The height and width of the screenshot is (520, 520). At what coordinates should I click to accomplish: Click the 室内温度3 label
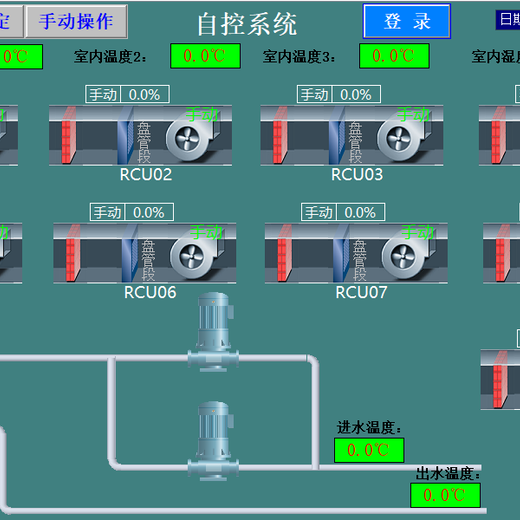pyautogui.click(x=299, y=57)
